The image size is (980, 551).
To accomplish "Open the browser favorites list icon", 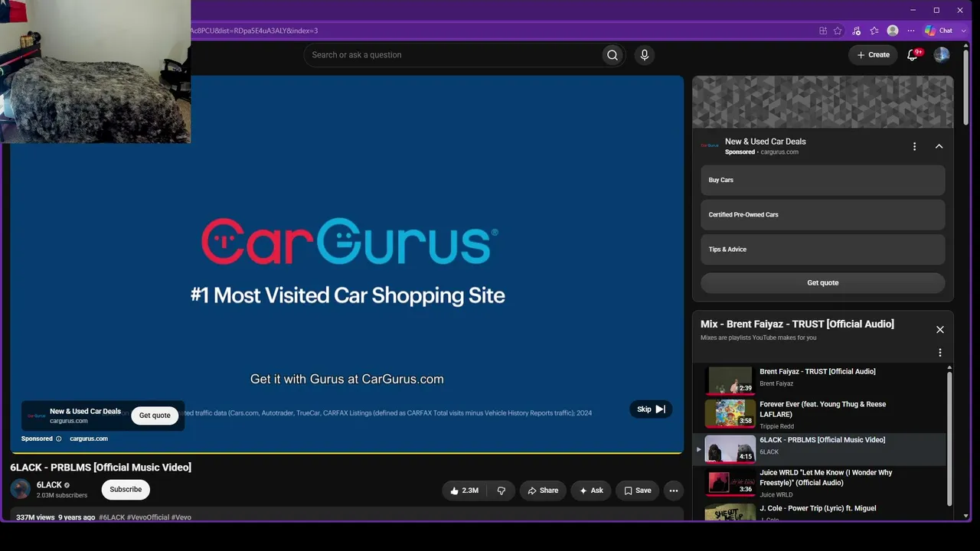I will tap(874, 31).
